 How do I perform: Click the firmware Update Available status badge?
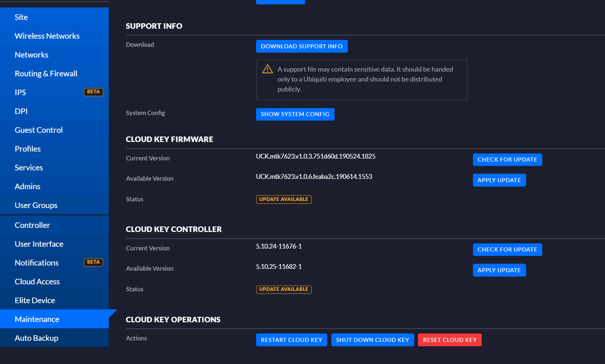coord(283,200)
